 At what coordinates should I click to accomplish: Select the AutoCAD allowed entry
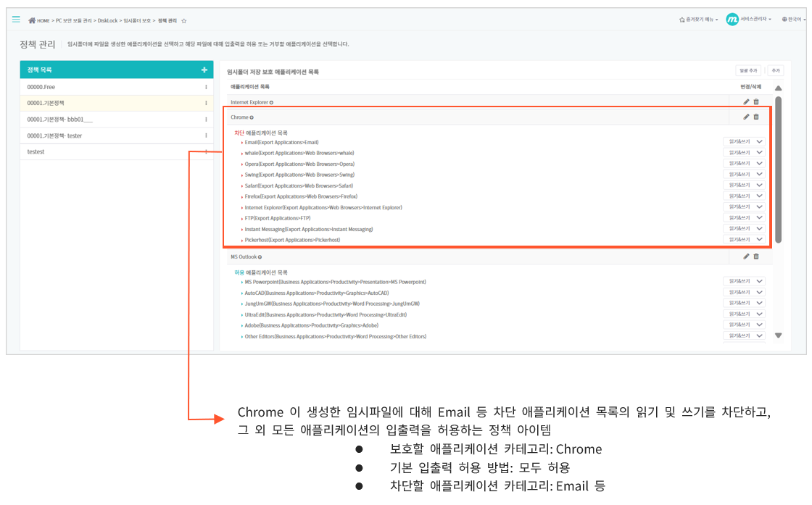tap(317, 293)
